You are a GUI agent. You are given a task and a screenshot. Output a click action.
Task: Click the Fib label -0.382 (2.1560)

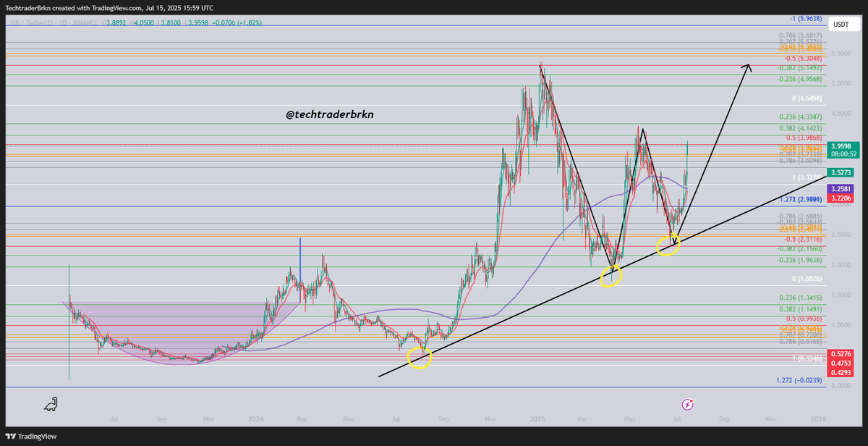click(x=801, y=248)
